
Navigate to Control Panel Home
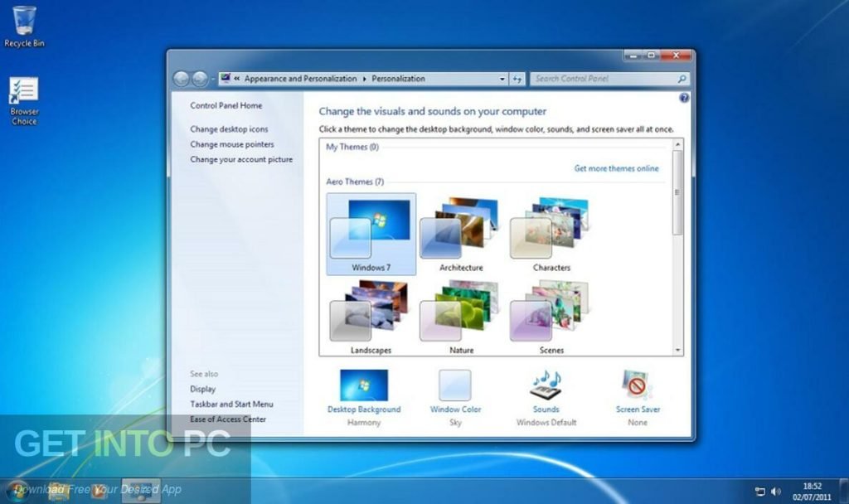click(x=226, y=105)
